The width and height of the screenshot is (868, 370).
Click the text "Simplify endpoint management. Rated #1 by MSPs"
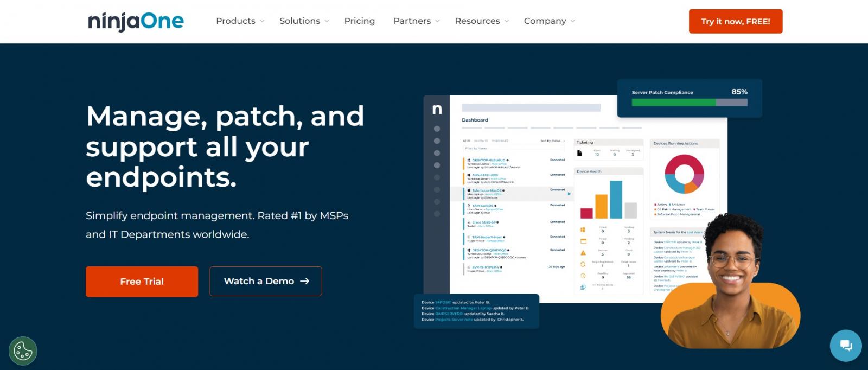point(217,215)
